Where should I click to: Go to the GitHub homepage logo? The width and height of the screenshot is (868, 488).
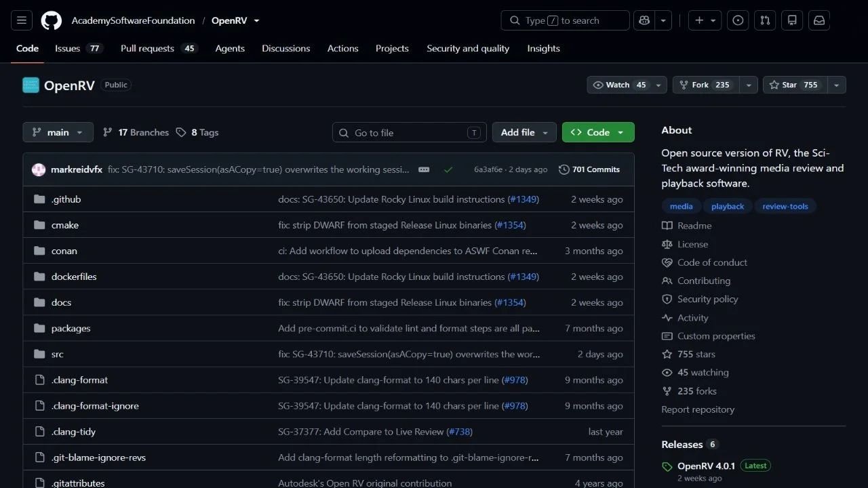tap(52, 20)
